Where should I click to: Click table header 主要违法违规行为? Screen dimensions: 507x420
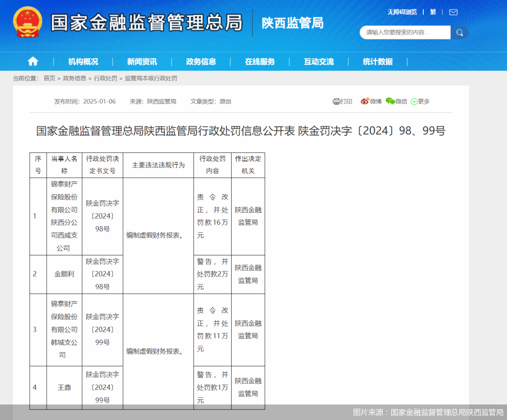(159, 165)
